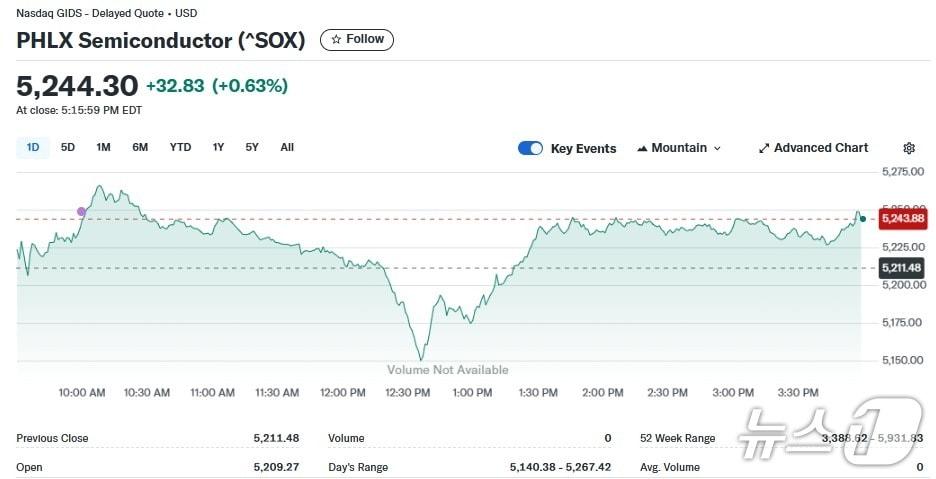The height and width of the screenshot is (479, 936).
Task: Click the Mountain chart type icon
Action: tap(642, 148)
